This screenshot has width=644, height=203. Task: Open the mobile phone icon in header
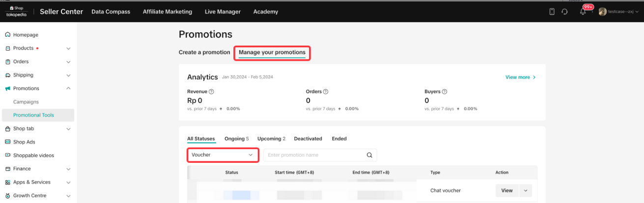pos(552,12)
